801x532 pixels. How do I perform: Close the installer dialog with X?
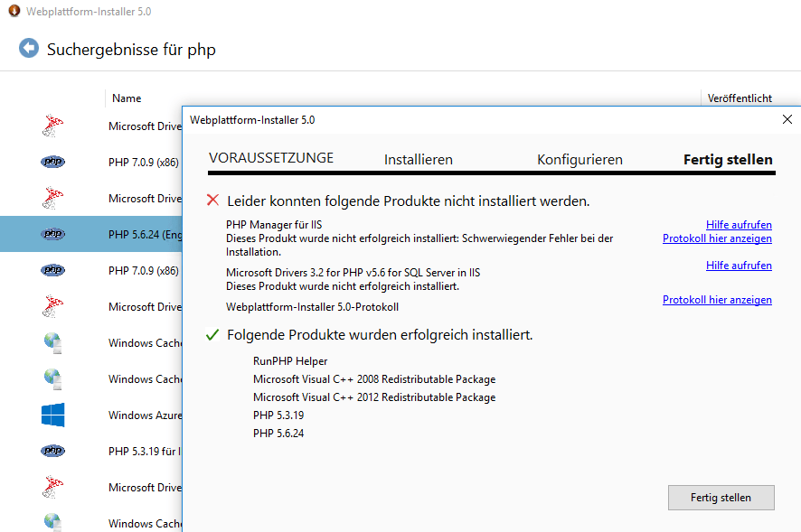point(787,119)
